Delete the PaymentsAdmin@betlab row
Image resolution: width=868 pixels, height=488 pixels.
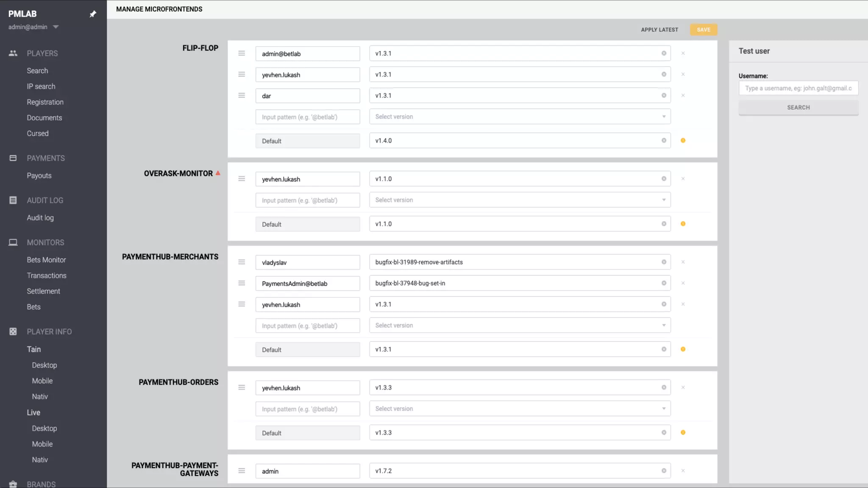click(x=683, y=283)
